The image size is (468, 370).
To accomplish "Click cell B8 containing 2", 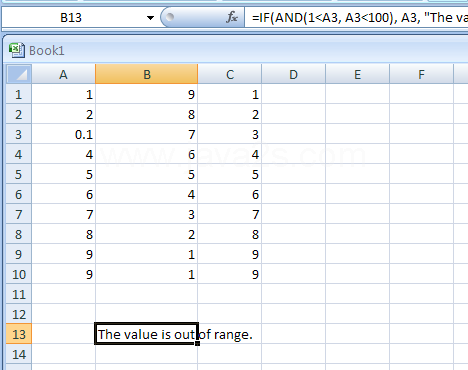I will (x=147, y=234).
